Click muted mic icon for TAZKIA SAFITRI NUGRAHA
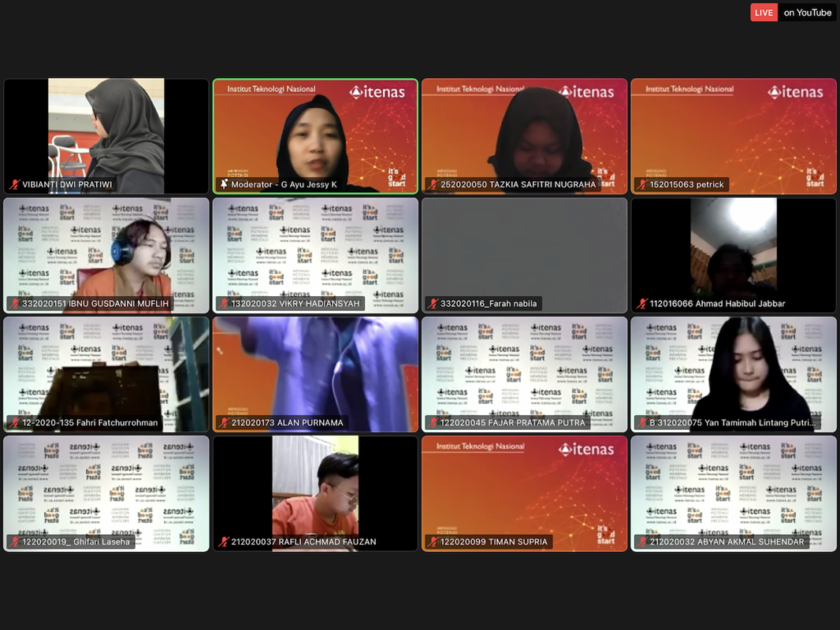Image resolution: width=840 pixels, height=630 pixels. (x=432, y=185)
